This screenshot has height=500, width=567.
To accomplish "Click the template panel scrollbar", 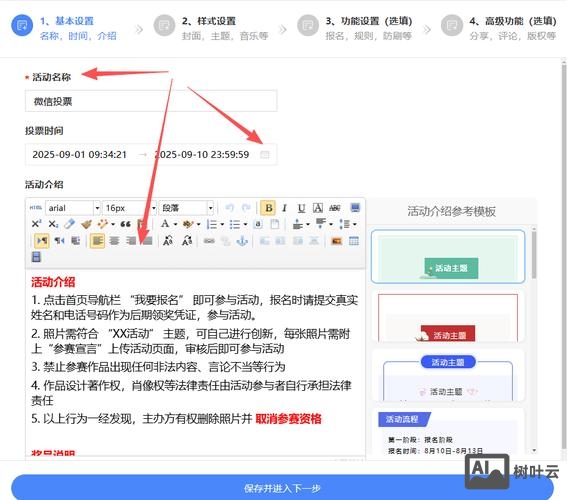I will pyautogui.click(x=534, y=255).
